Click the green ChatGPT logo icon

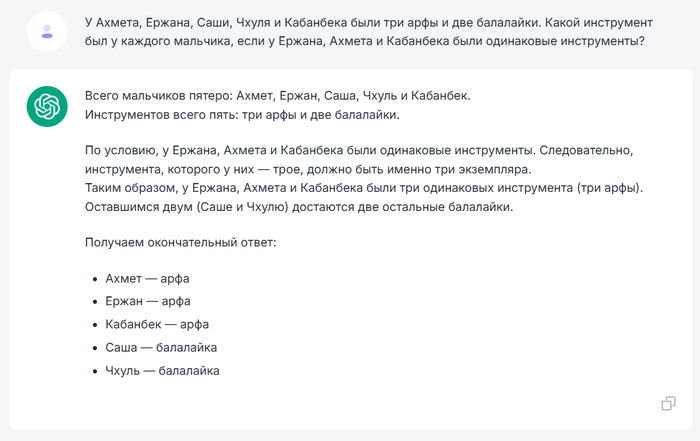47,106
